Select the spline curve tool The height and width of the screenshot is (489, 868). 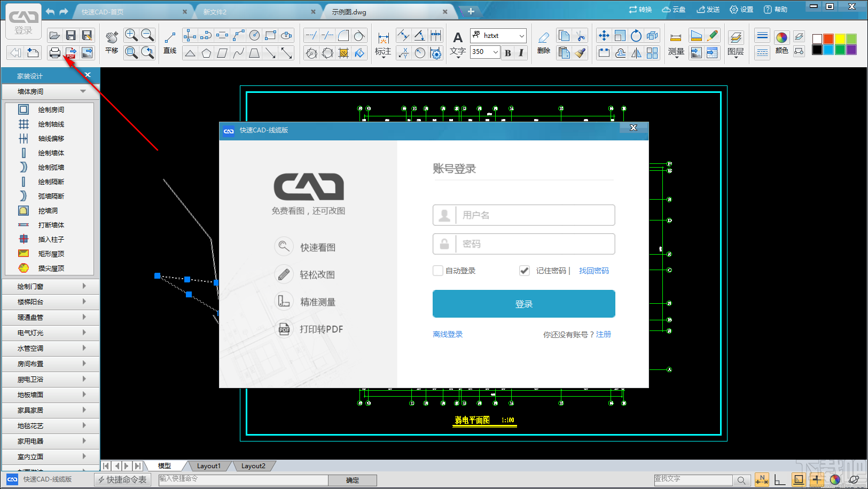point(239,53)
